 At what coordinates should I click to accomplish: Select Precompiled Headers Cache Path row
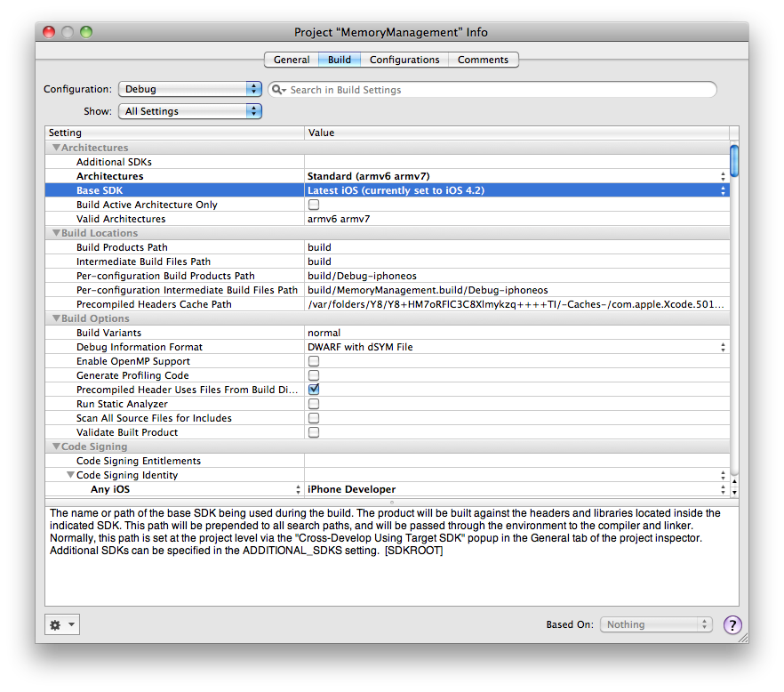click(388, 304)
